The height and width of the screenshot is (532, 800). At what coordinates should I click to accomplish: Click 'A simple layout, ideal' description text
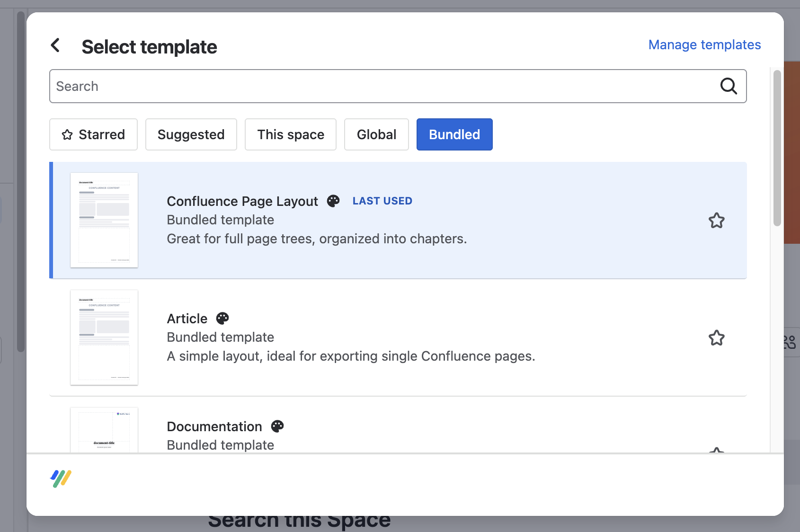pos(351,356)
